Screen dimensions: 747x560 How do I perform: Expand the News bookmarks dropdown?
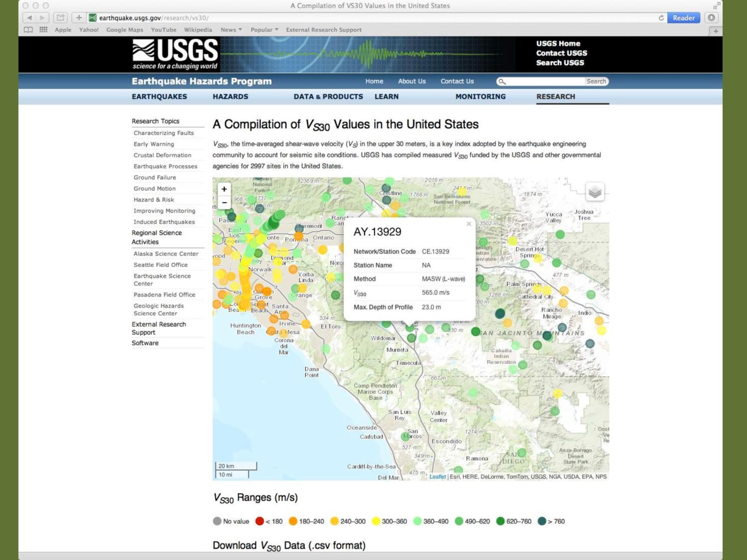pyautogui.click(x=231, y=29)
